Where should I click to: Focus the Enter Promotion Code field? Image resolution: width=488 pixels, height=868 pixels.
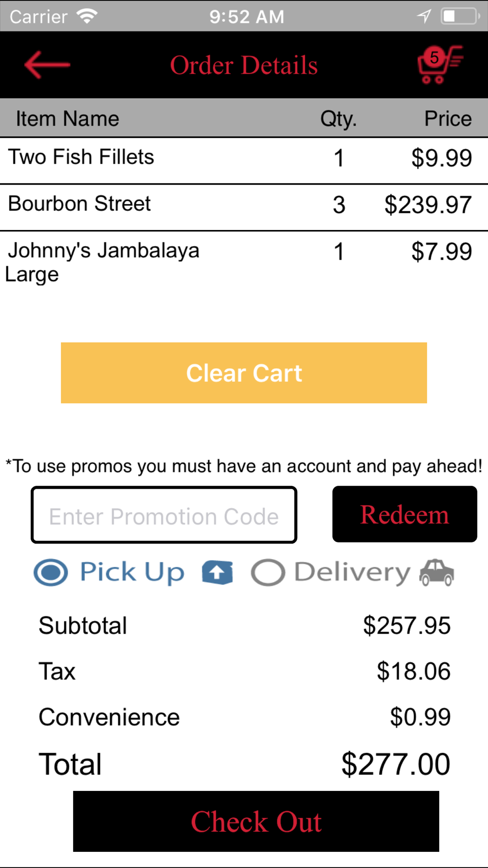(164, 515)
